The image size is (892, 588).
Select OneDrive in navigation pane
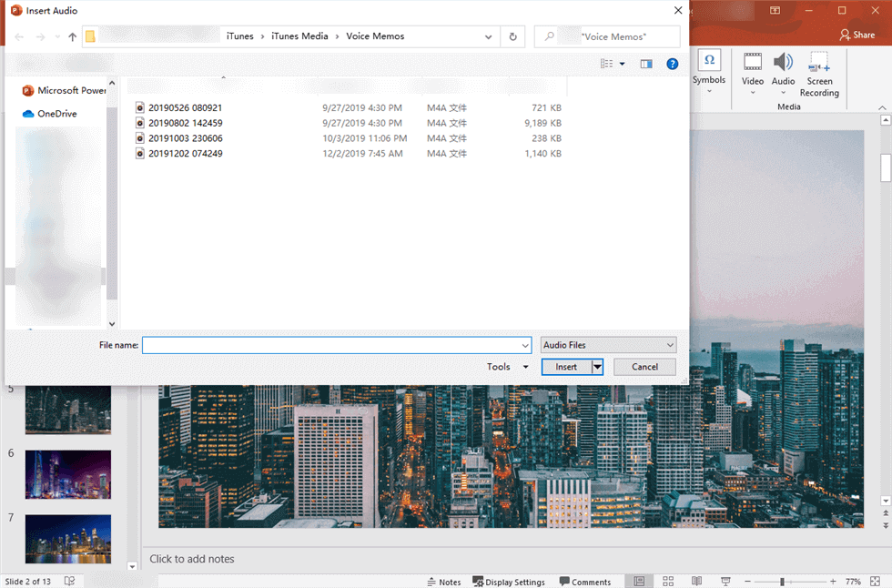[x=49, y=114]
